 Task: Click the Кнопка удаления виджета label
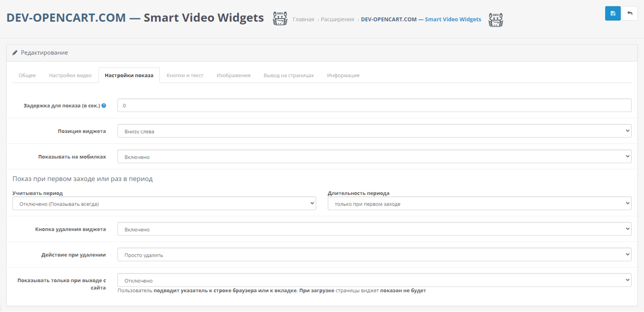[x=70, y=229]
